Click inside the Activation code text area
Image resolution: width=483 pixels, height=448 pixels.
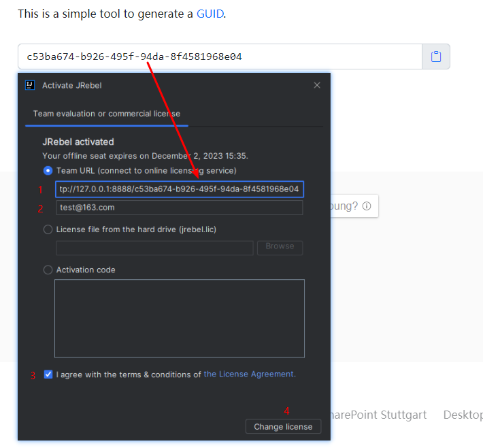(x=180, y=319)
